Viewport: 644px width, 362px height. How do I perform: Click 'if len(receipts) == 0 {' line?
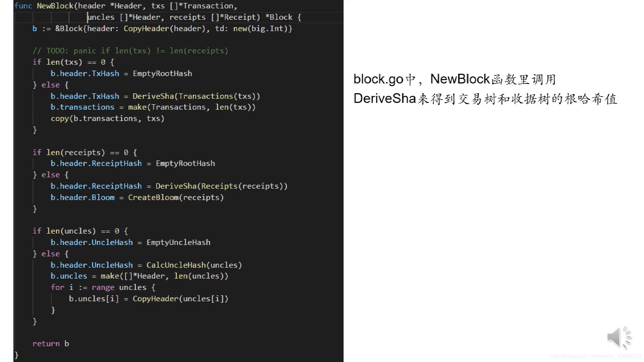(x=85, y=153)
